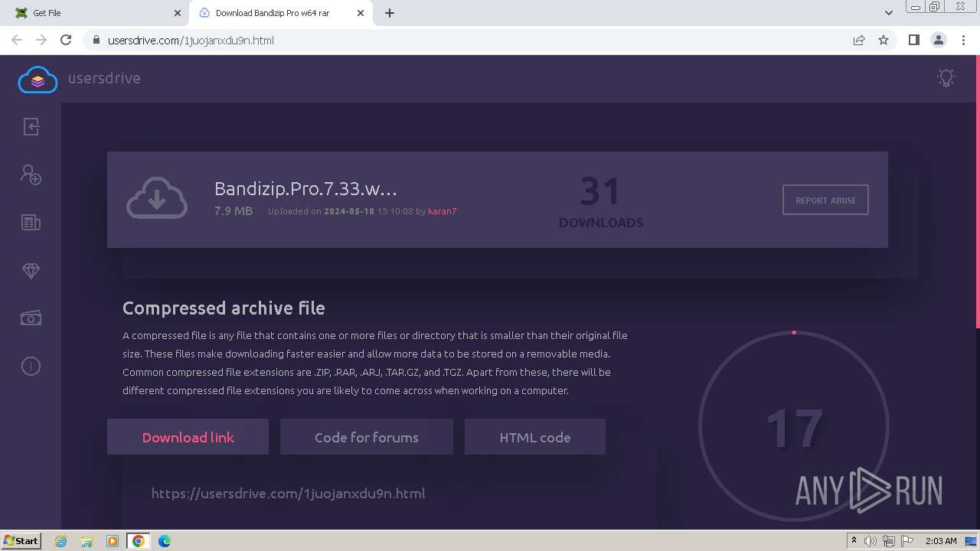Click the 7.9 MB file size
Screen dimensions: 980x551
pyautogui.click(x=234, y=210)
